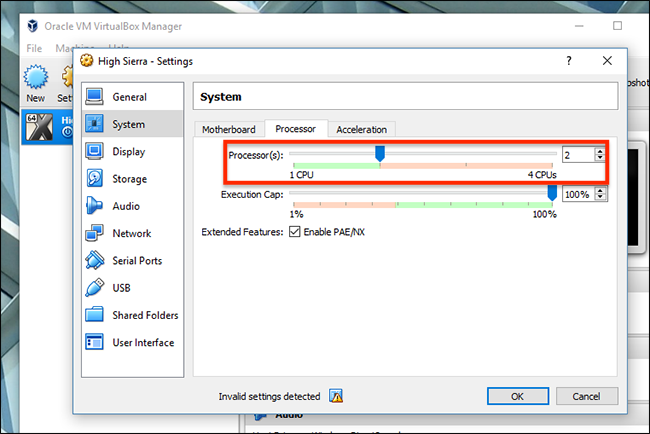
Task: Go to Storage settings category
Action: (x=132, y=179)
